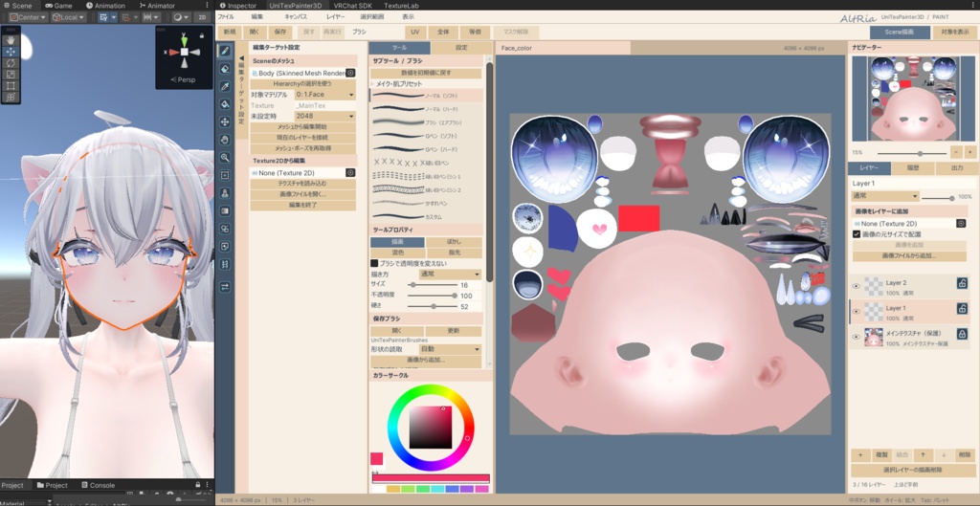This screenshot has height=506, width=980.
Task: Uncheck 画像の元サイズで配置 checkbox
Action: (857, 234)
